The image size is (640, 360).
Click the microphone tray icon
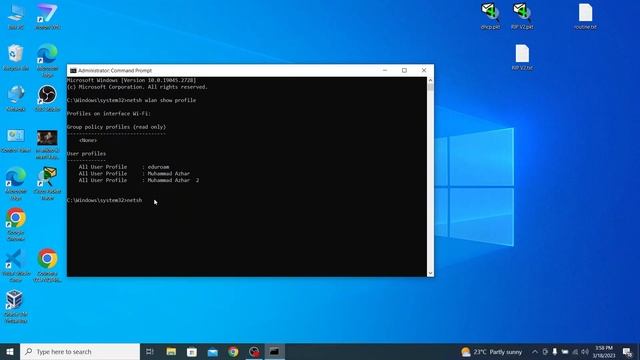pos(555,351)
